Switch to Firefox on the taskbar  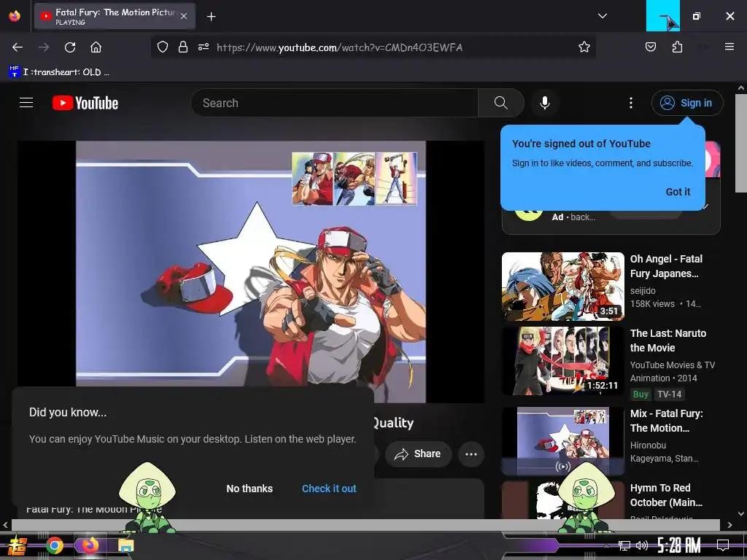coord(90,545)
